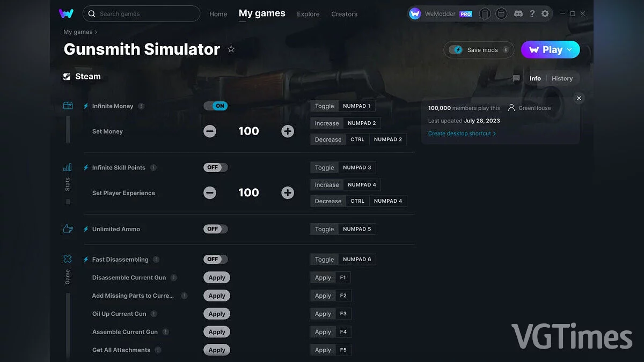Select the Game category sidebar icon
Screen dimensions: 644x362
click(x=68, y=259)
